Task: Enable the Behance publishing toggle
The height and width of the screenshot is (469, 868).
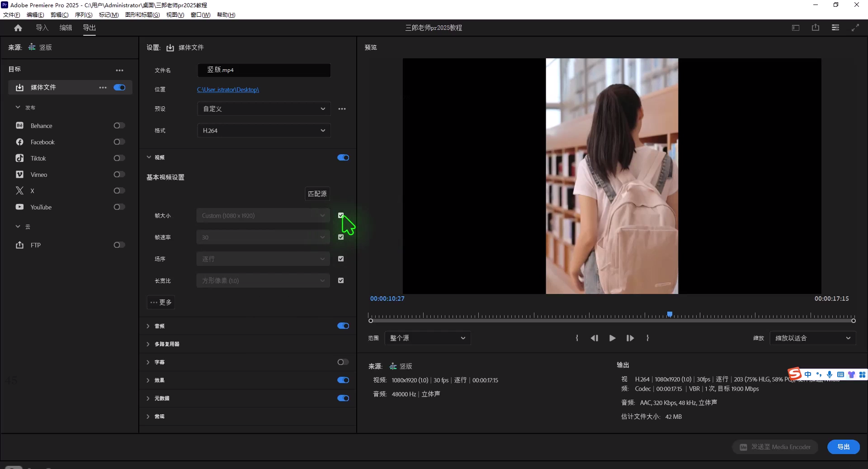Action: 119,126
